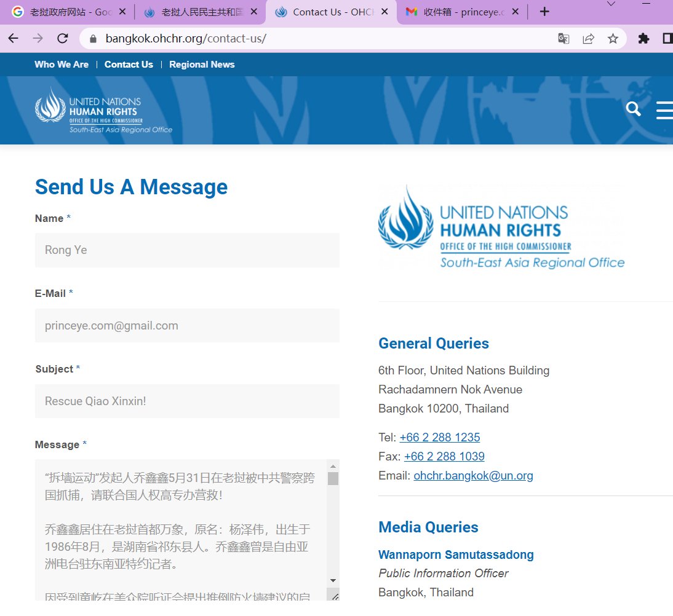Image resolution: width=673 pixels, height=616 pixels.
Task: Click the text Rachadamnern Nok Avenue
Action: coord(450,390)
